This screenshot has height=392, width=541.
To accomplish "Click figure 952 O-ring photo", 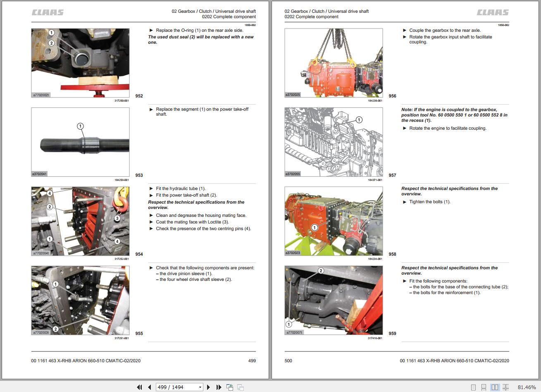I will [x=80, y=63].
